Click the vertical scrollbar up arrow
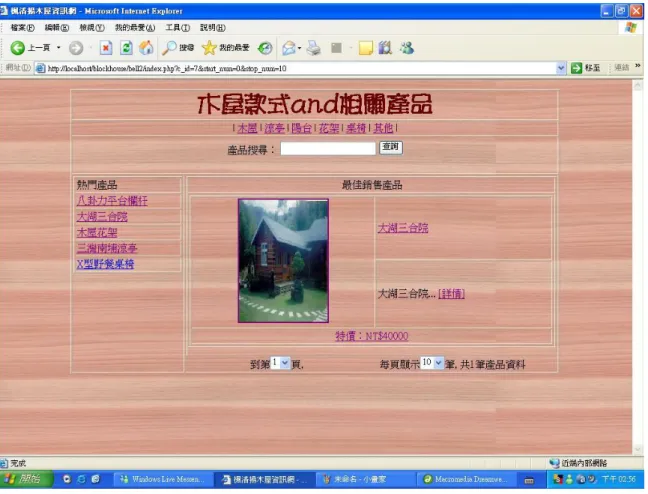 pos(638,86)
